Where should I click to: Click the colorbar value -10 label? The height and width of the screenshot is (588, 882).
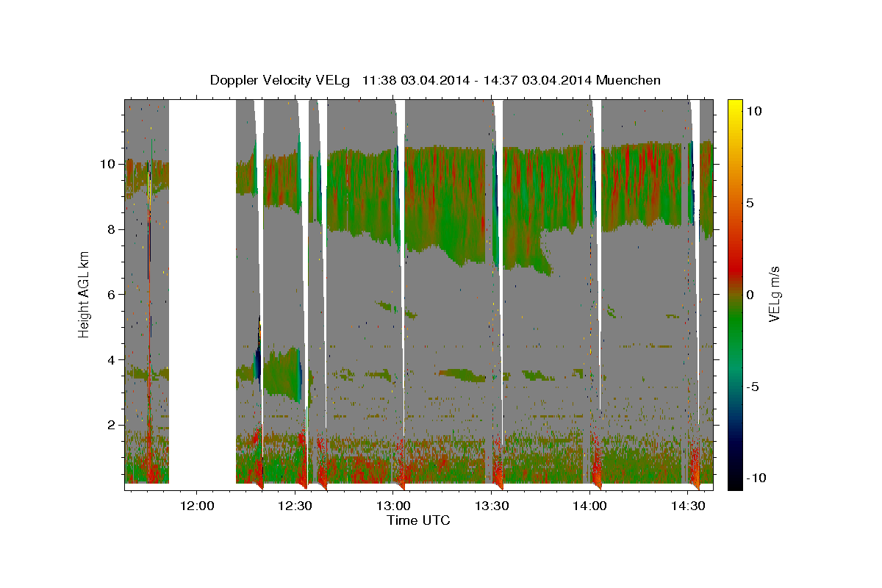(757, 478)
